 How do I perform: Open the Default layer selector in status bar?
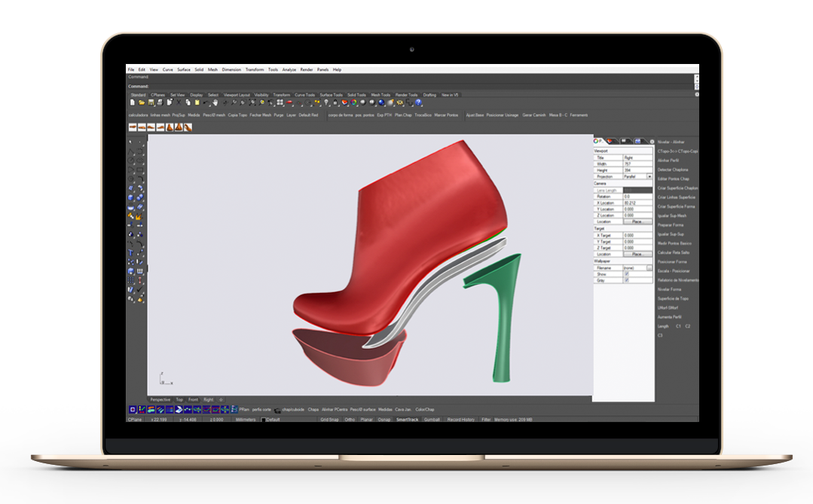[270, 420]
